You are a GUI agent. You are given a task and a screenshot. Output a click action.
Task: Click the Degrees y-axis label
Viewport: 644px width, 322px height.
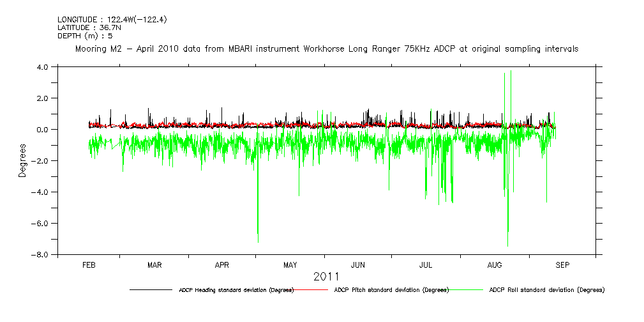23,160
